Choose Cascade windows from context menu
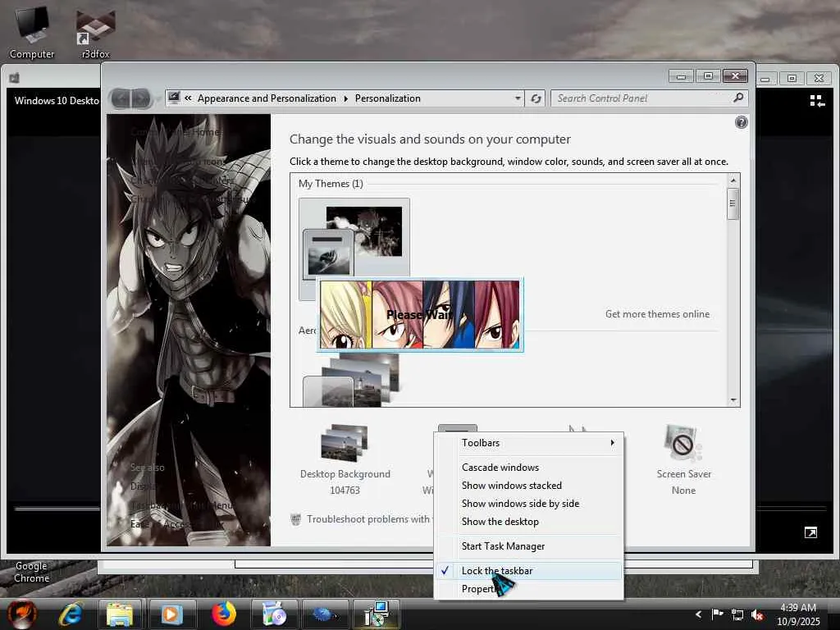Image resolution: width=840 pixels, height=630 pixels. (x=529, y=467)
